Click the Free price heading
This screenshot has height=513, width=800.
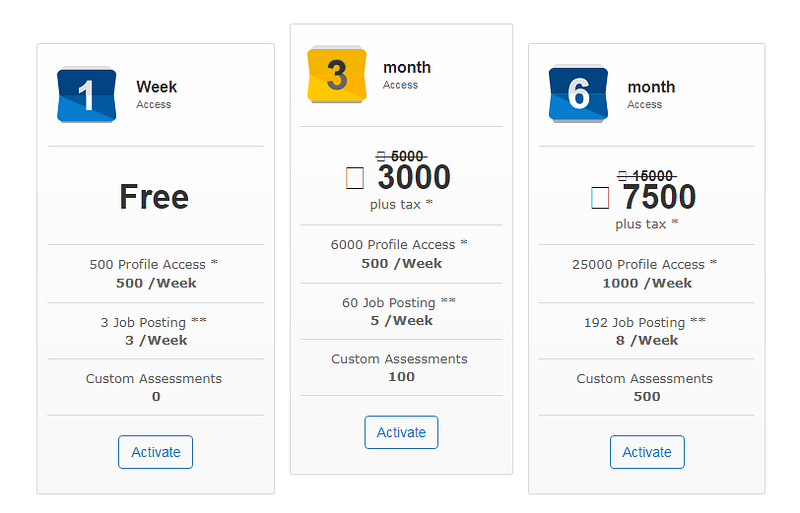click(154, 197)
